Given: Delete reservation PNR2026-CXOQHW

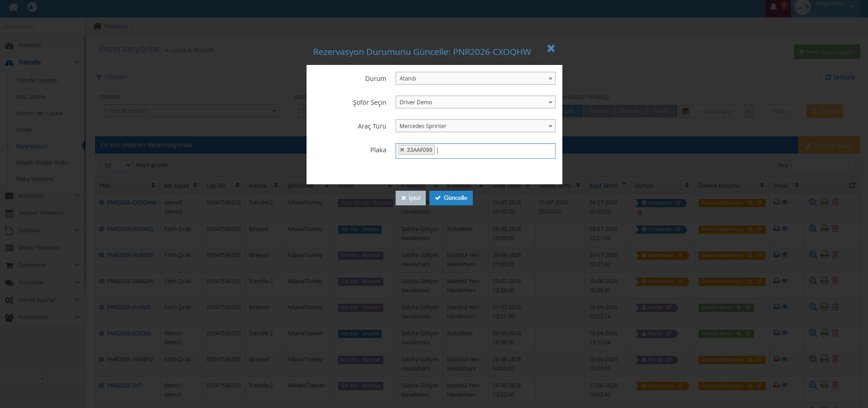Looking at the screenshot, I should pos(835,202).
